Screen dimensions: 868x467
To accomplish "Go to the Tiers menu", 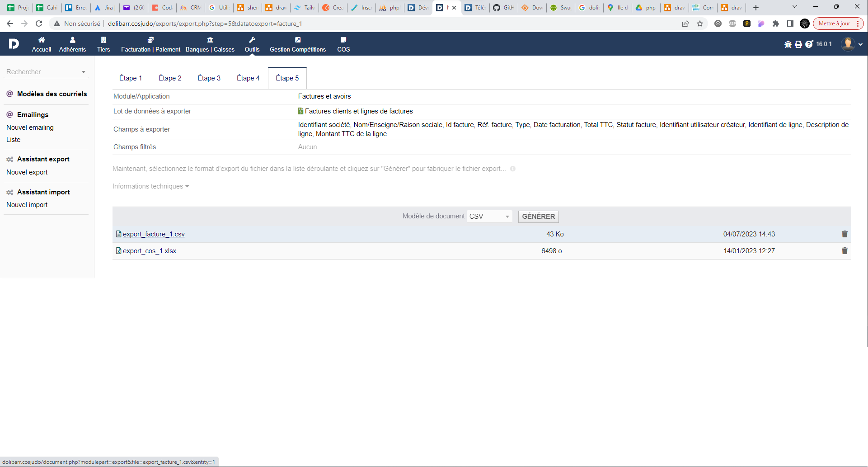I will pyautogui.click(x=103, y=44).
